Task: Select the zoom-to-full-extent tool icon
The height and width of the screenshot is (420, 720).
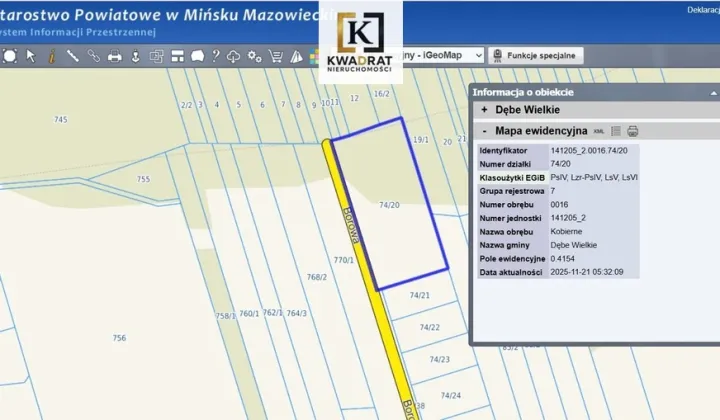Action: click(10, 56)
